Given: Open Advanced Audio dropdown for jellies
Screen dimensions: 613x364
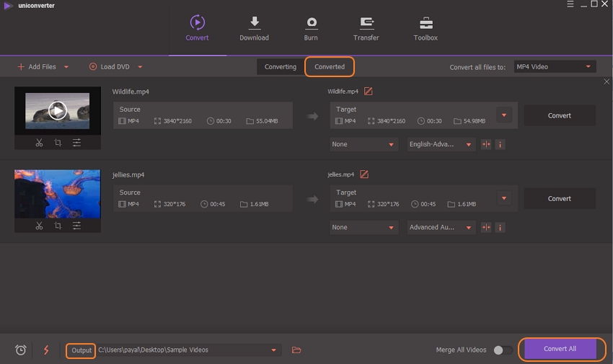Looking at the screenshot, I should click(x=441, y=227).
